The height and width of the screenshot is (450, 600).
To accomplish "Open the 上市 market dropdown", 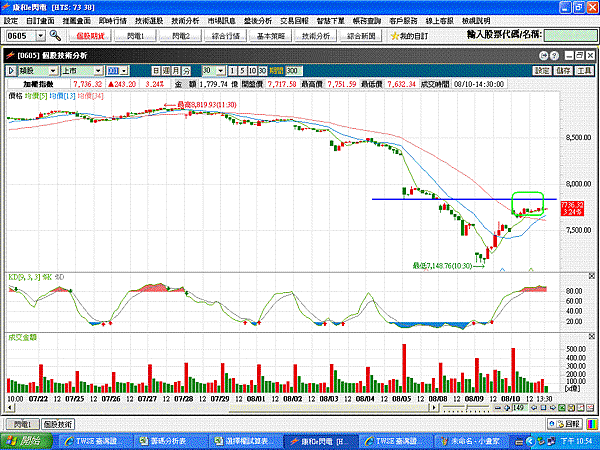I will coord(99,71).
